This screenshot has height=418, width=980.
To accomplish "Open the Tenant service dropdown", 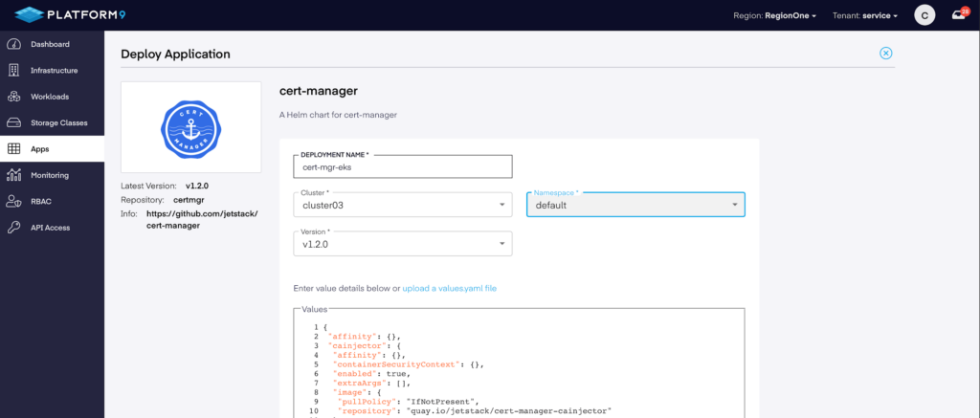I will point(865,15).
